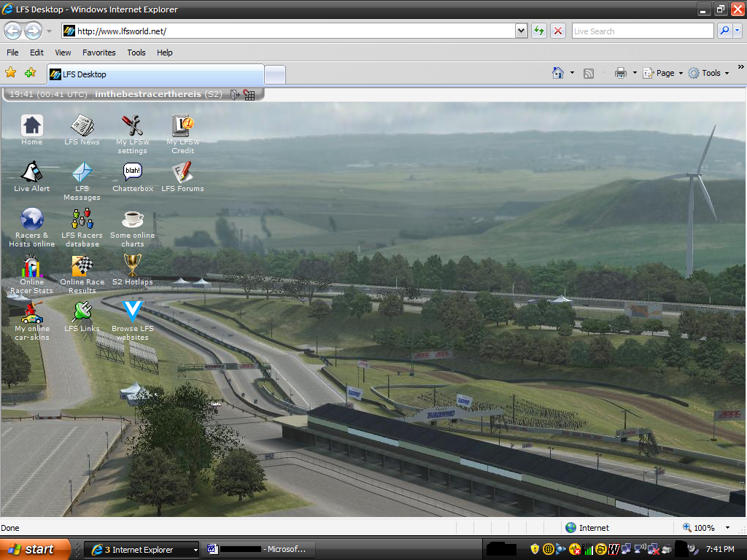The image size is (747, 560).
Task: Click the Refresh page button
Action: click(x=539, y=31)
